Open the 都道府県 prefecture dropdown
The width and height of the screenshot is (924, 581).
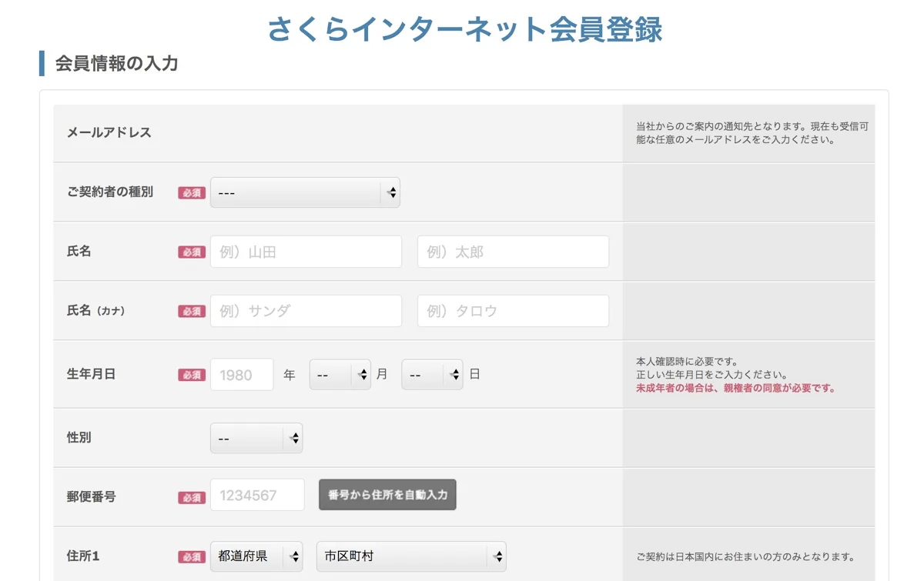pyautogui.click(x=256, y=556)
